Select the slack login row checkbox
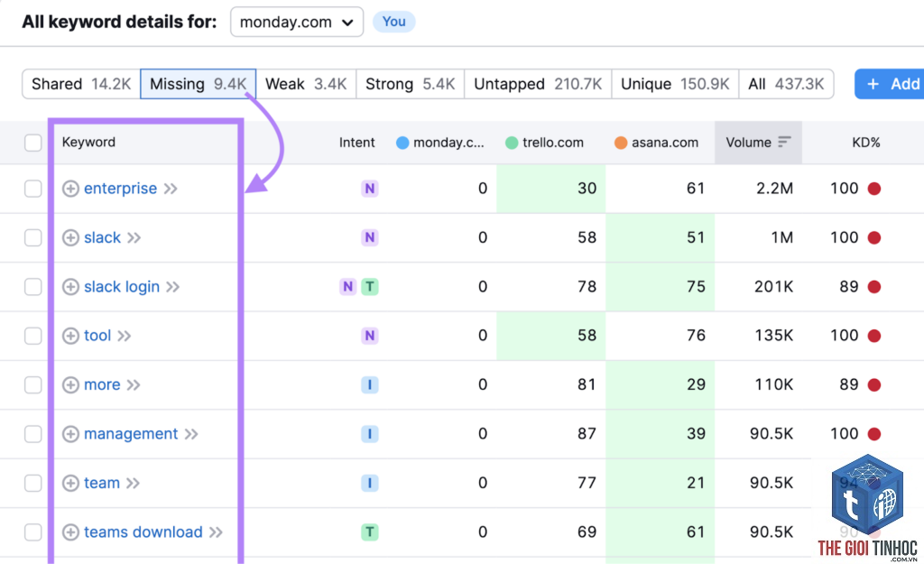This screenshot has width=924, height=564. click(33, 287)
